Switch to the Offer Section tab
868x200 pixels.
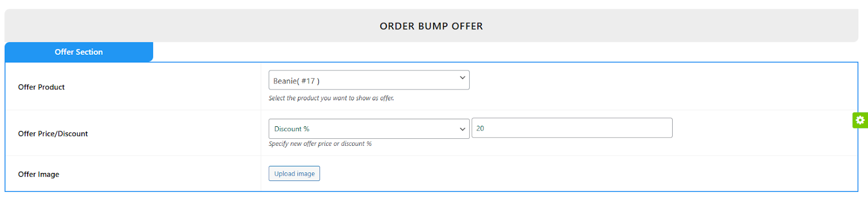[x=79, y=52]
